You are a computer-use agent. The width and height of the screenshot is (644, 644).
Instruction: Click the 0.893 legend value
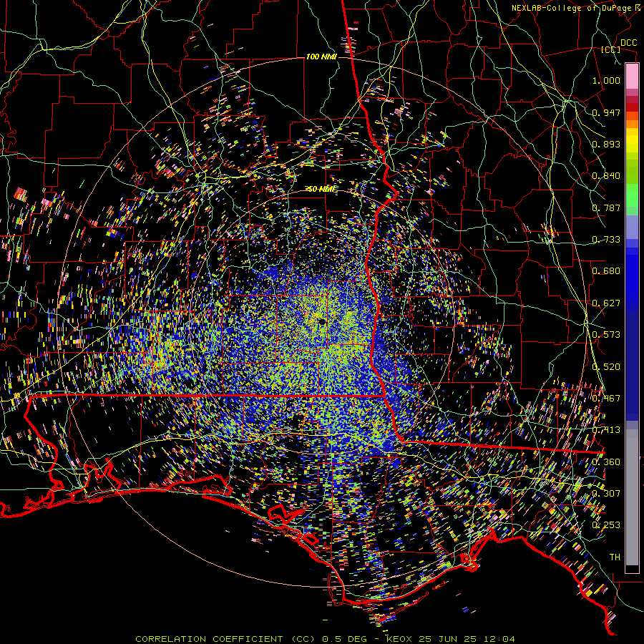(x=606, y=144)
